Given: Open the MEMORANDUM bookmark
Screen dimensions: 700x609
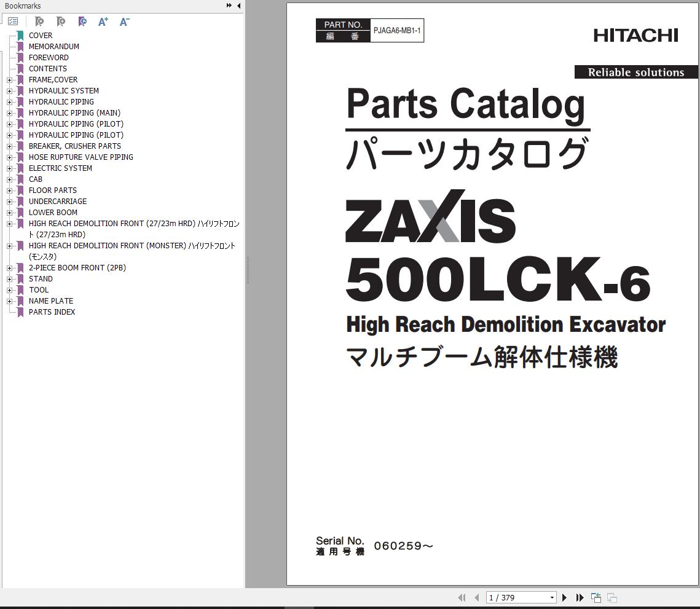Looking at the screenshot, I should click(54, 47).
